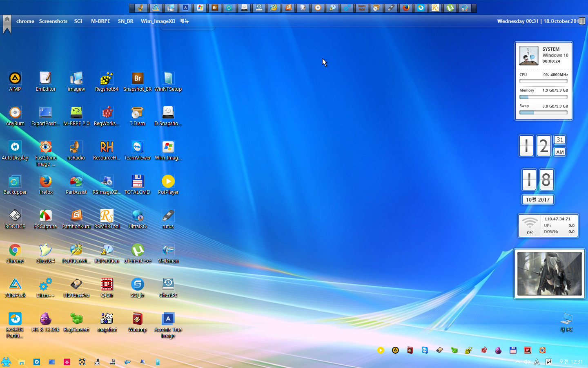
Task: Launch WinNTSetup desktop shortcut
Action: point(168,81)
